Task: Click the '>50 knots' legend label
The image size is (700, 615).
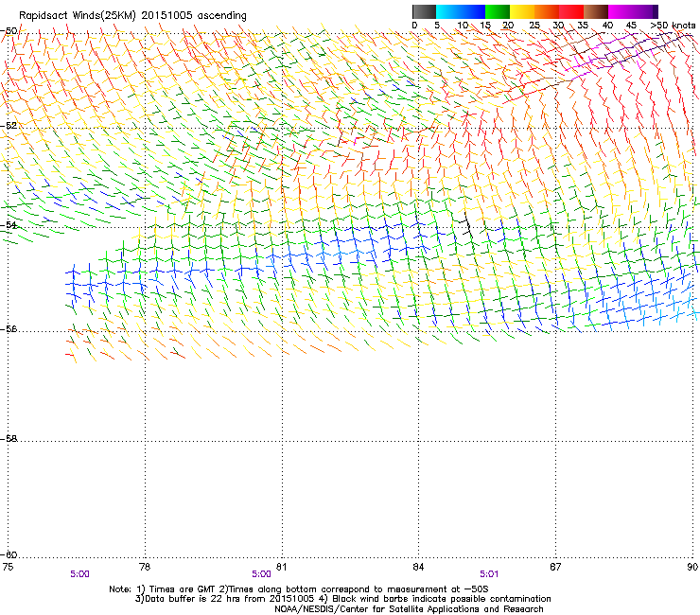Action: pos(673,26)
